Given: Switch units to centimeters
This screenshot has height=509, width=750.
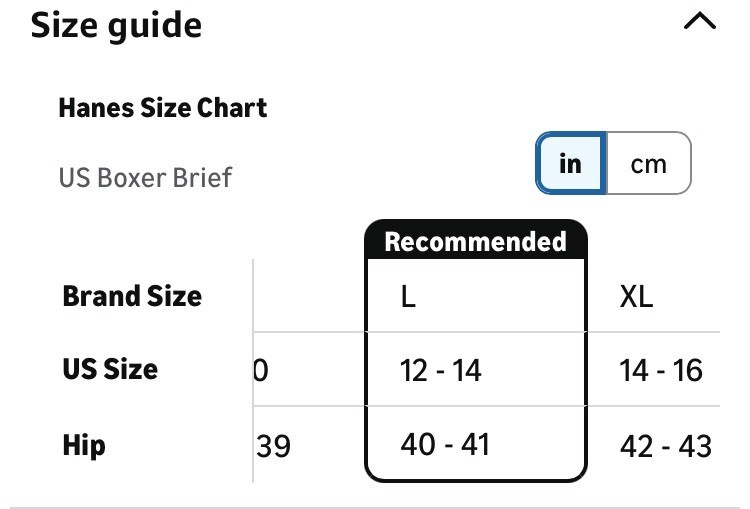Looking at the screenshot, I should coord(648,163).
